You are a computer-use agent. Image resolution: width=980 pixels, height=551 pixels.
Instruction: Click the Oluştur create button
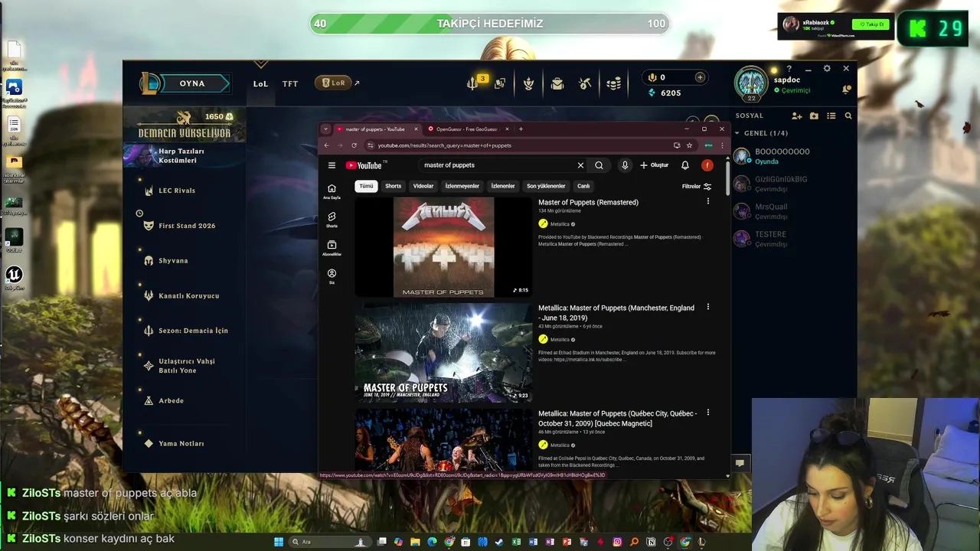(x=655, y=165)
